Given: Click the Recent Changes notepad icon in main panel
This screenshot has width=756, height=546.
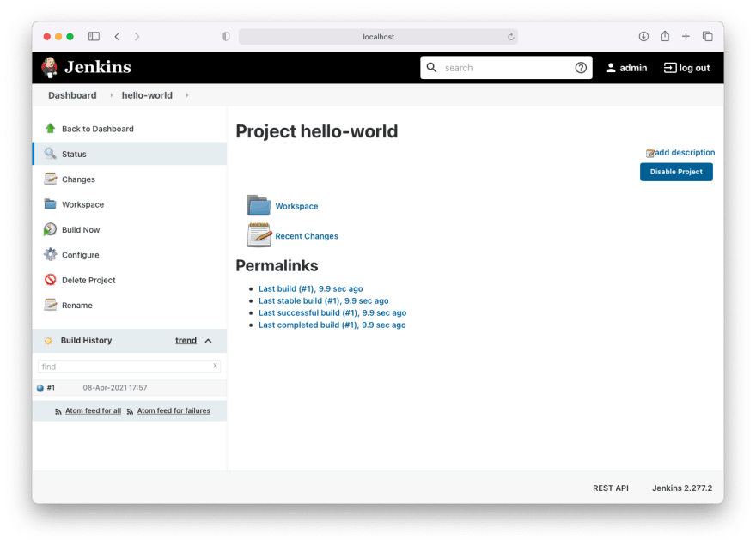Looking at the screenshot, I should (259, 235).
